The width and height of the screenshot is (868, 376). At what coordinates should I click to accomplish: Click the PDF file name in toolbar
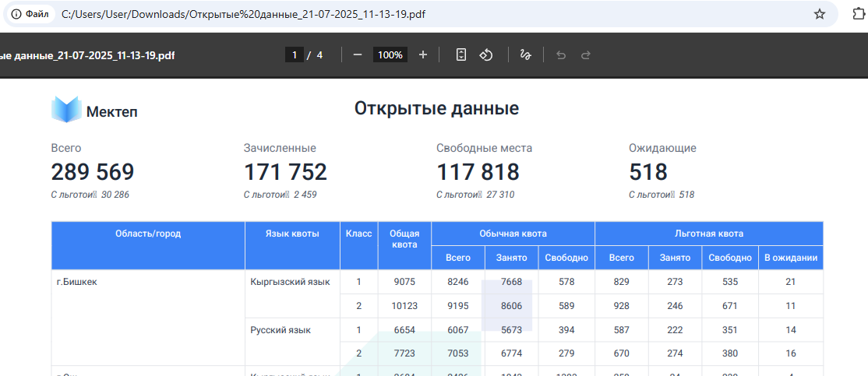[x=87, y=55]
